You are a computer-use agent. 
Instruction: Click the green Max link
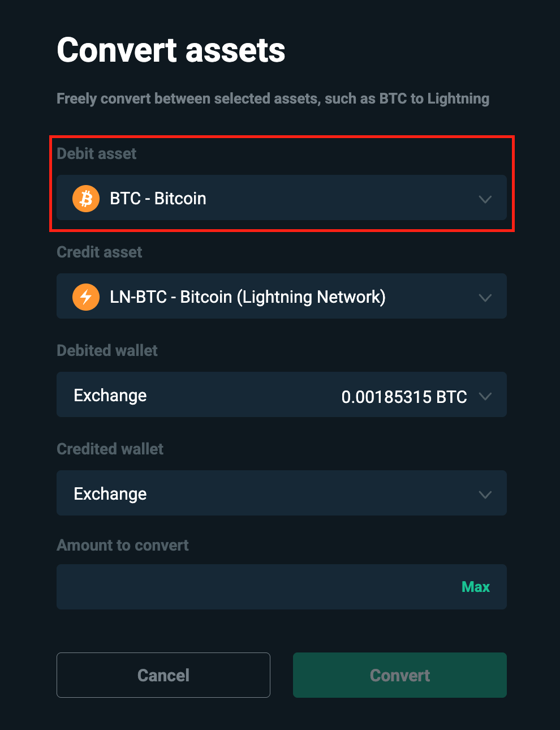pos(476,587)
